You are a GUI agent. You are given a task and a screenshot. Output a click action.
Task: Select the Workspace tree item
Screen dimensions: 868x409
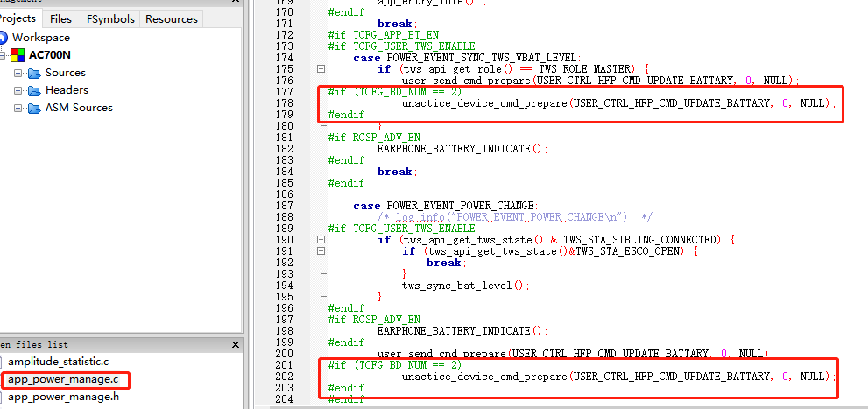point(41,38)
